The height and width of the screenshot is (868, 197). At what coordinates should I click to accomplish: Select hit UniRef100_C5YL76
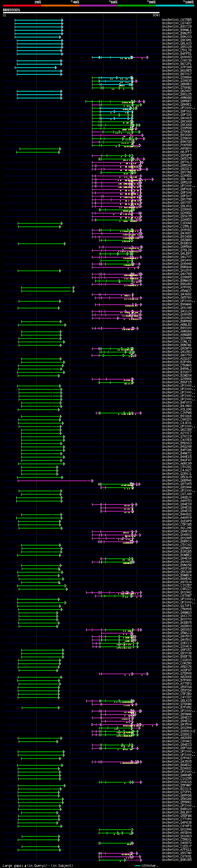pos(177,50)
